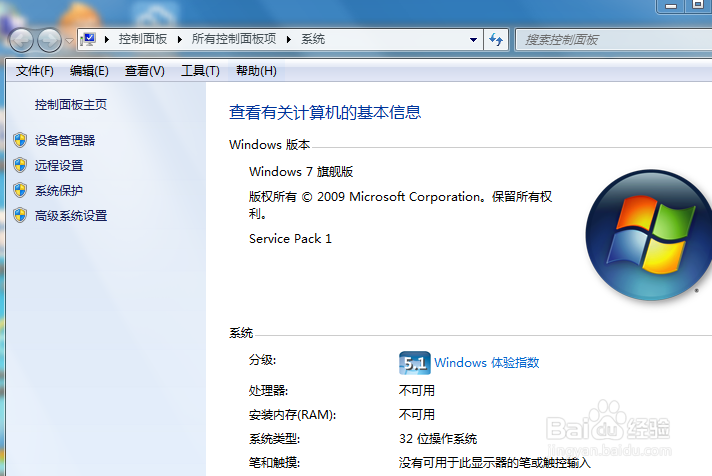Screen dimensions: 712x476
Task: Minimize the System window
Action: [x=671, y=6]
